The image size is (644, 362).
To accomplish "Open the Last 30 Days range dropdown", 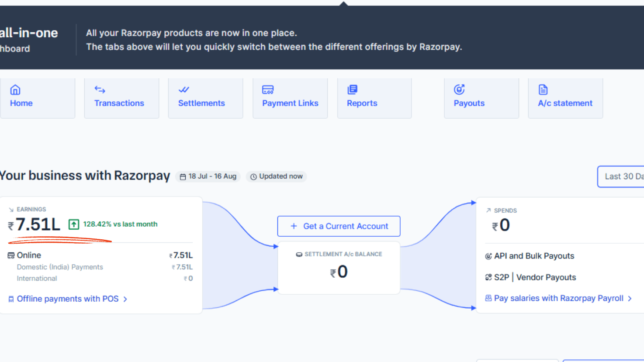I will tap(621, 176).
